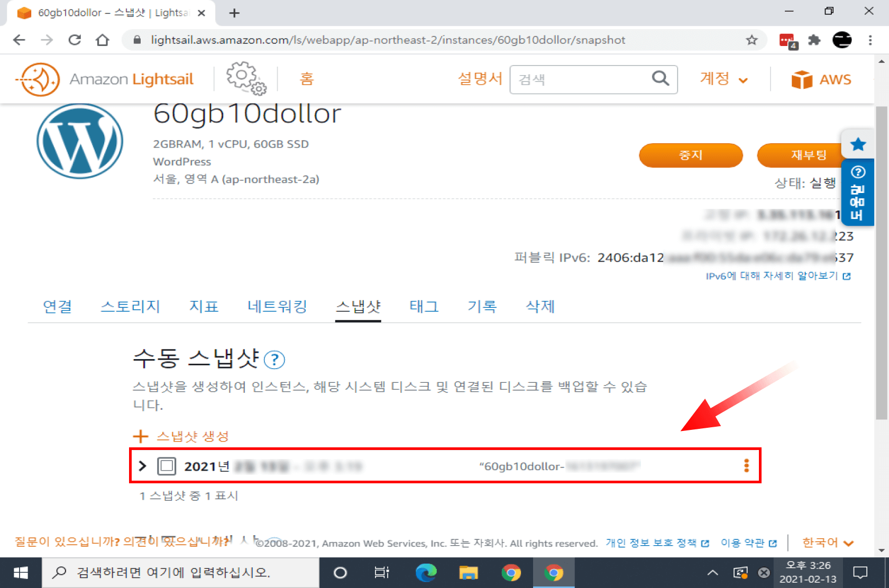Expand the 2021년 snapshot row
The height and width of the screenshot is (588, 889).
[x=142, y=466]
